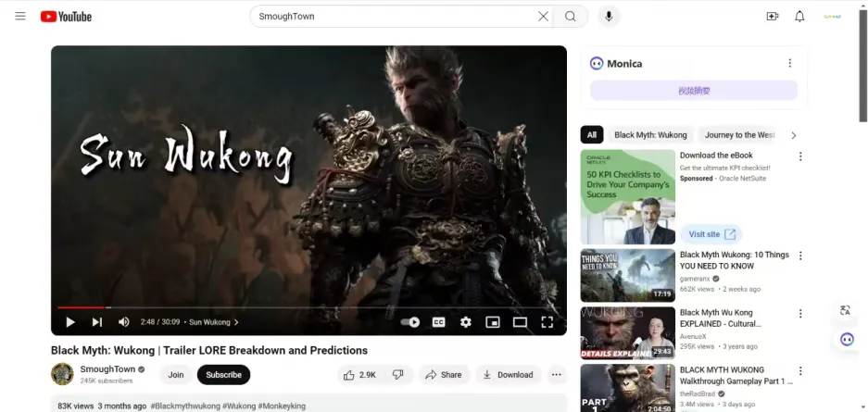Click the video title text
The width and height of the screenshot is (868, 412).
point(209,351)
